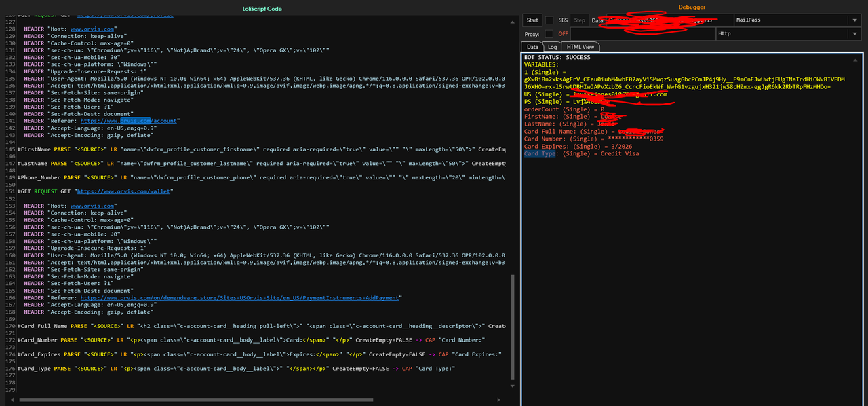This screenshot has width=868, height=406.
Task: Enable the Proxy checkbox
Action: pyautogui.click(x=549, y=34)
